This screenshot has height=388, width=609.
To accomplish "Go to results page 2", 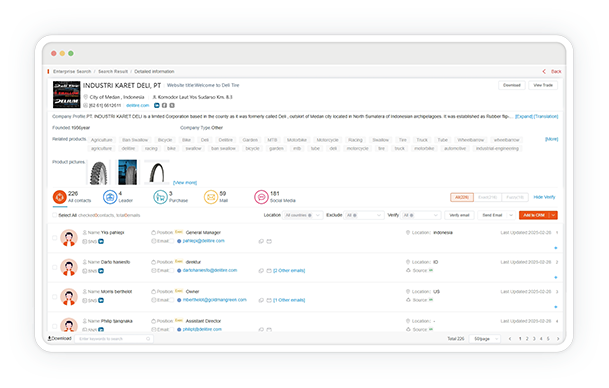I will (x=527, y=339).
